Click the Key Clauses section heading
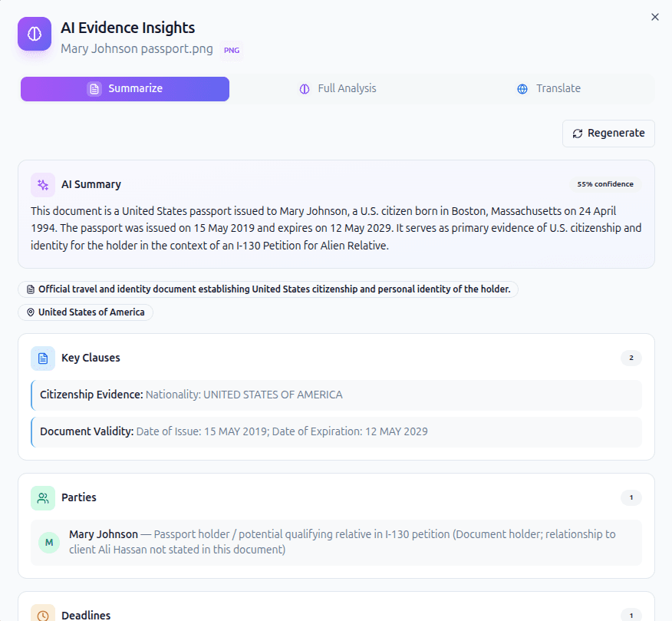The height and width of the screenshot is (621, 672). point(91,358)
